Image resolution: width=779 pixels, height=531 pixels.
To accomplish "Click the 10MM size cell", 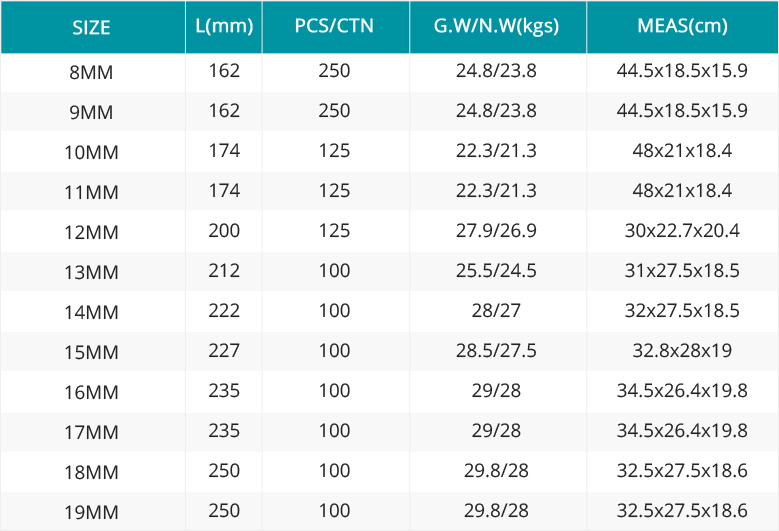I will click(91, 152).
